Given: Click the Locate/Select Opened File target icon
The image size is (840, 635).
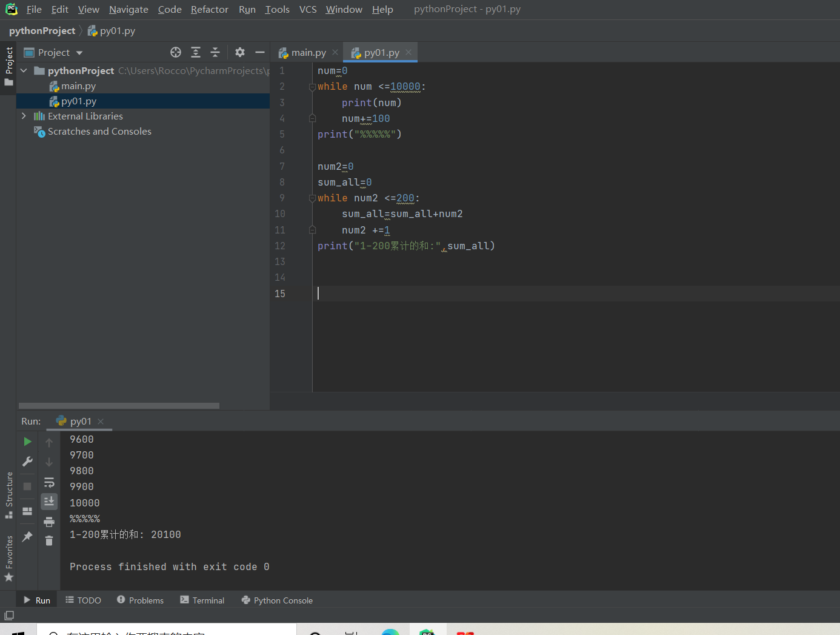Looking at the screenshot, I should (x=176, y=52).
